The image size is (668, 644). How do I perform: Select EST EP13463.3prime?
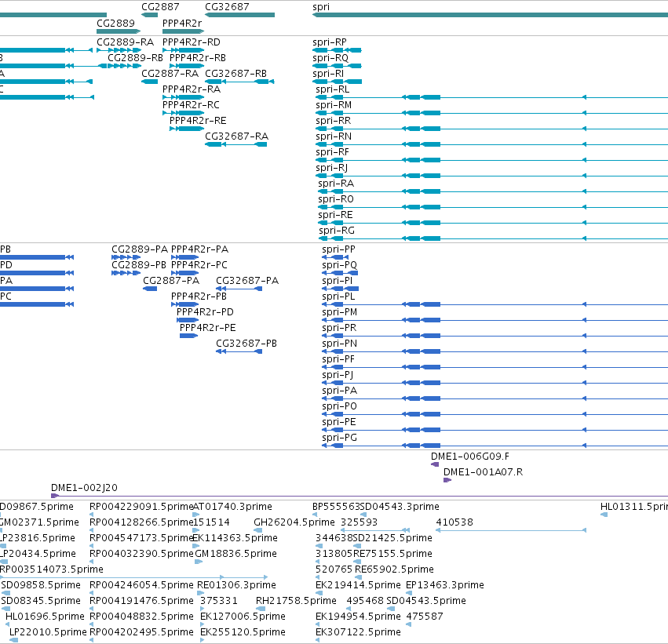pyautogui.click(x=445, y=586)
